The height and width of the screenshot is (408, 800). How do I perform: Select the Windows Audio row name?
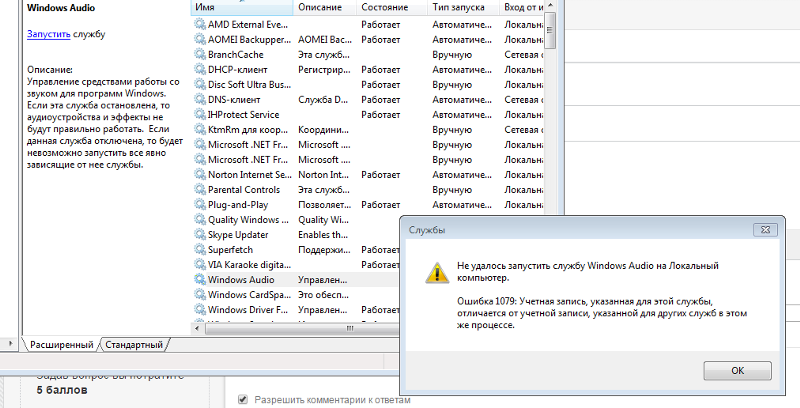(x=241, y=279)
